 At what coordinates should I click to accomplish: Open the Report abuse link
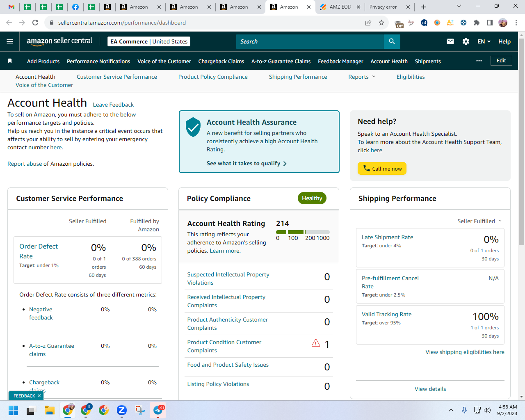[25, 164]
